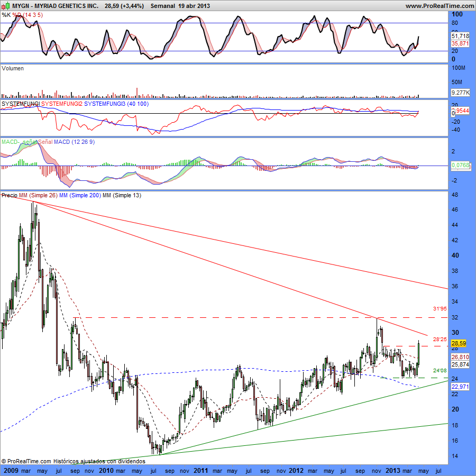476x476 pixels.
Task: Open the www.ProRealTime.com link
Action: coord(440,6)
